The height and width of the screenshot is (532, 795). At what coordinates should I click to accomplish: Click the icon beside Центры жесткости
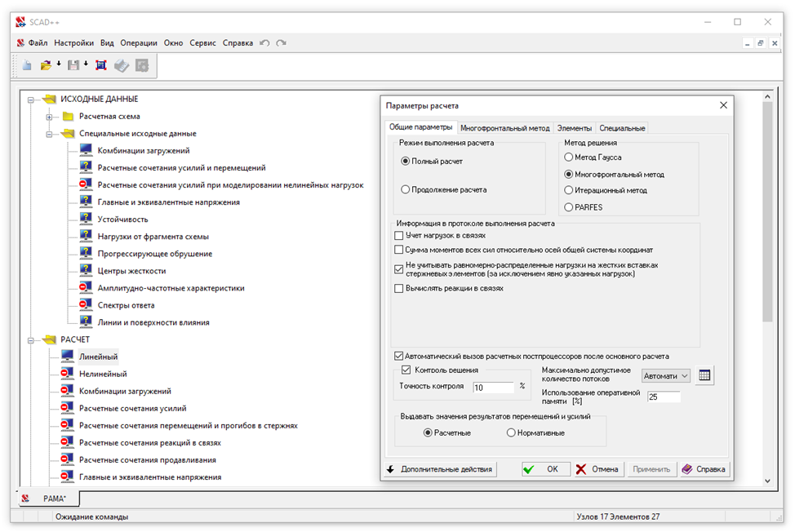[86, 271]
